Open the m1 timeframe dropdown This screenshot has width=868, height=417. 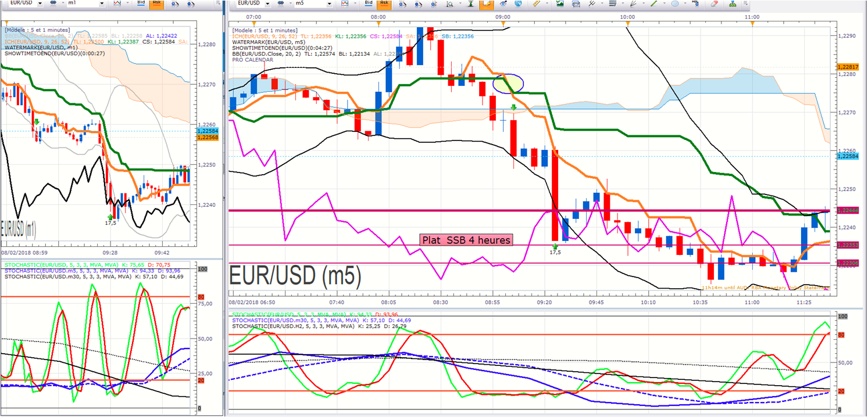pyautogui.click(x=102, y=4)
